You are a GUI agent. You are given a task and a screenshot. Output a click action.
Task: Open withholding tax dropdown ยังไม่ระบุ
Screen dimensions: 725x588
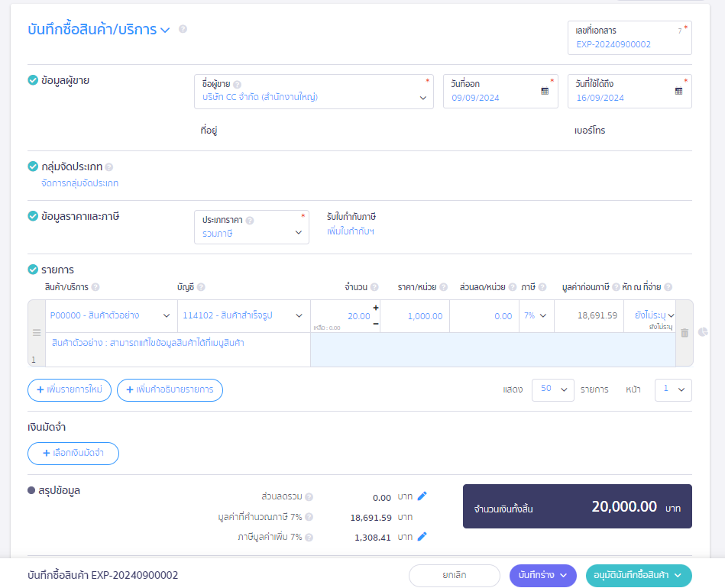coord(649,315)
